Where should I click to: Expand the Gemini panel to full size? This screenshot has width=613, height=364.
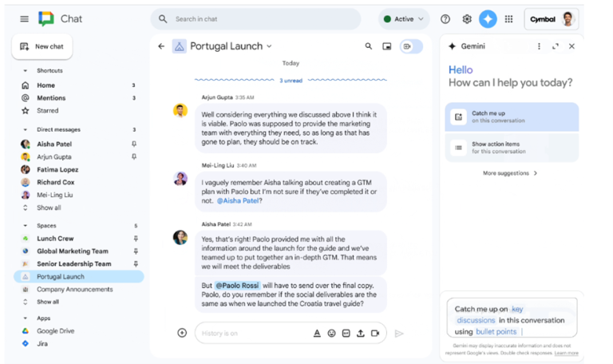point(556,46)
